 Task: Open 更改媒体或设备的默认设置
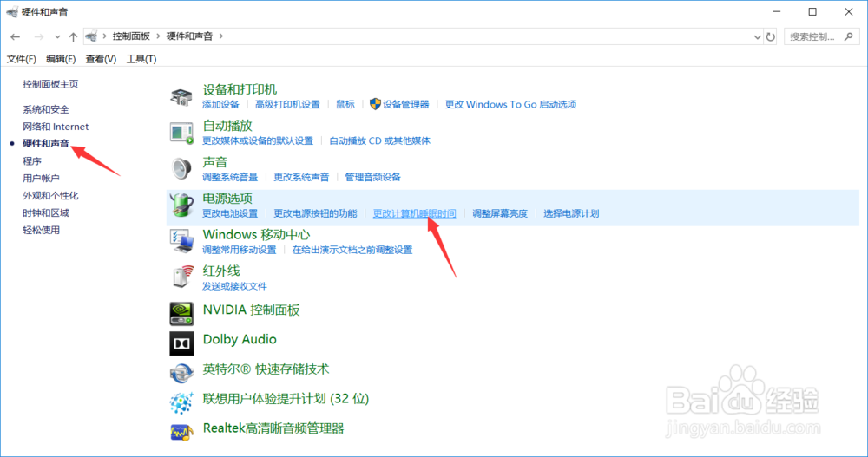pos(258,141)
